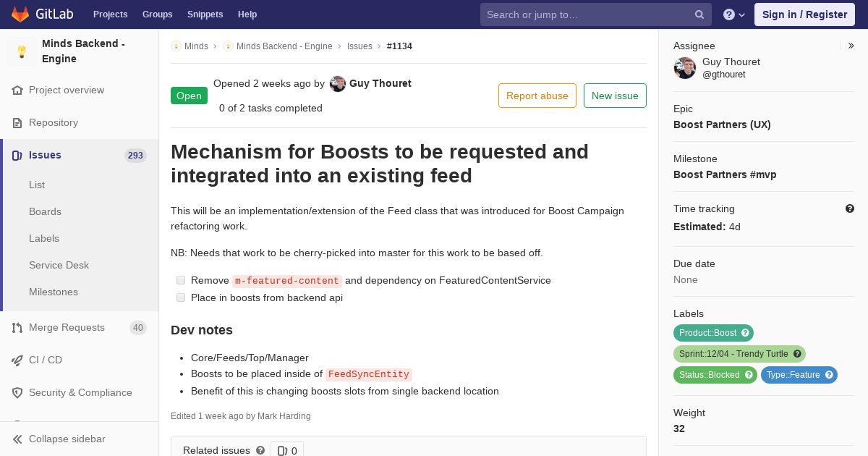868x456 pixels.
Task: Click the Dev notes heading
Action: coord(202,330)
